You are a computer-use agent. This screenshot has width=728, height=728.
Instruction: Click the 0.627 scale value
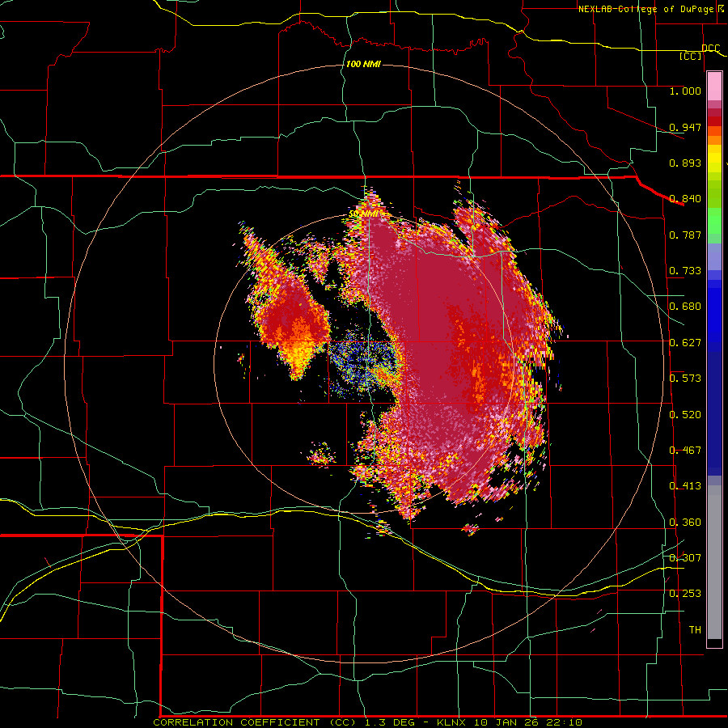pyautogui.click(x=685, y=343)
